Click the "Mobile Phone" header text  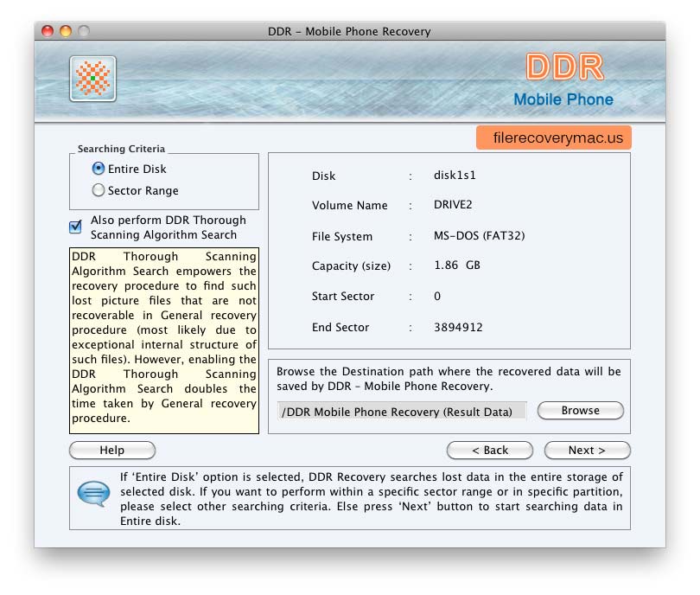tap(563, 99)
